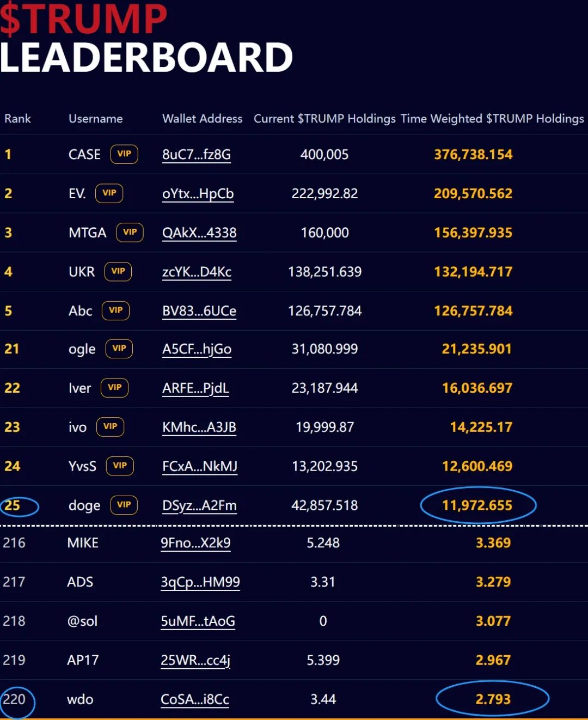Viewport: 588px width, 720px height.
Task: Click time weighted value 14,225.17
Action: pyautogui.click(x=481, y=427)
